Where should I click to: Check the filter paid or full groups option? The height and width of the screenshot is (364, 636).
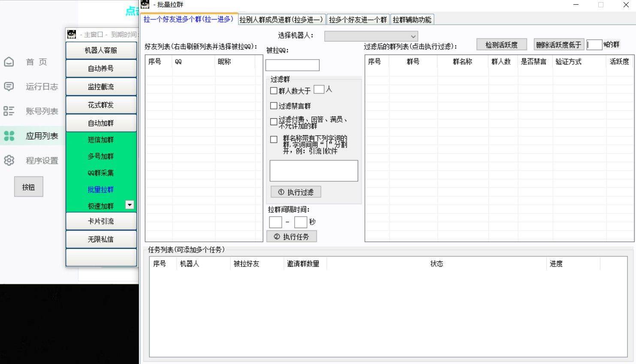pyautogui.click(x=274, y=122)
